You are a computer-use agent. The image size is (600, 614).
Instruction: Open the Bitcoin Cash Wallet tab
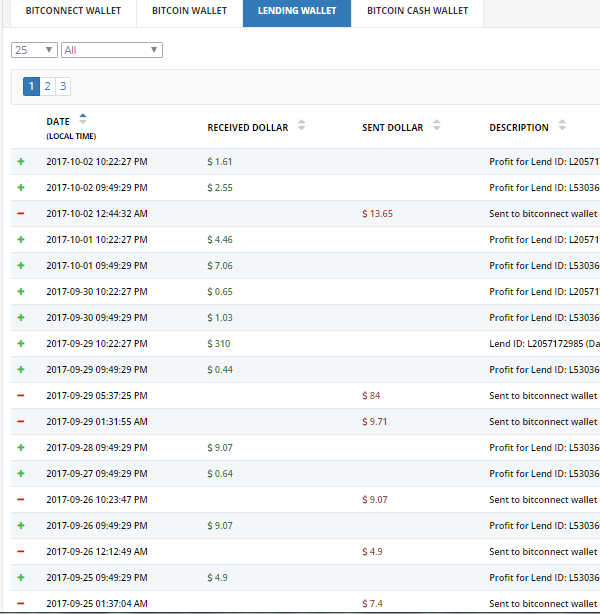(417, 11)
